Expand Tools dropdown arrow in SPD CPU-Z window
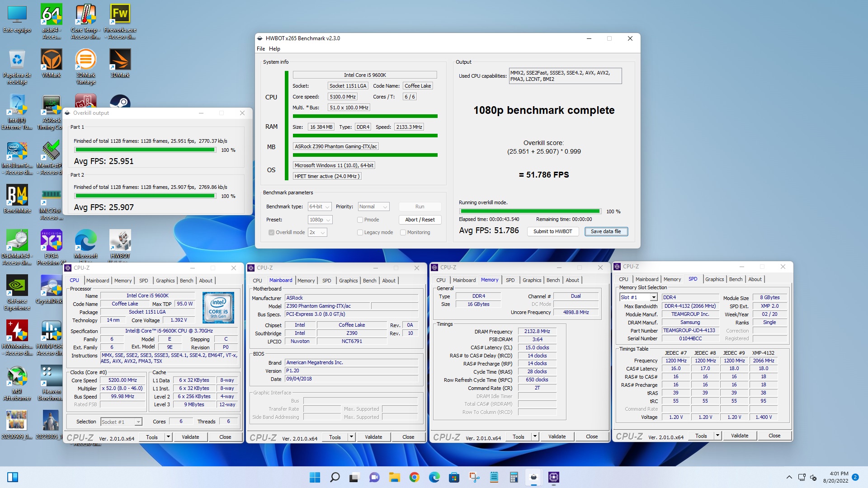868x488 pixels. (717, 436)
